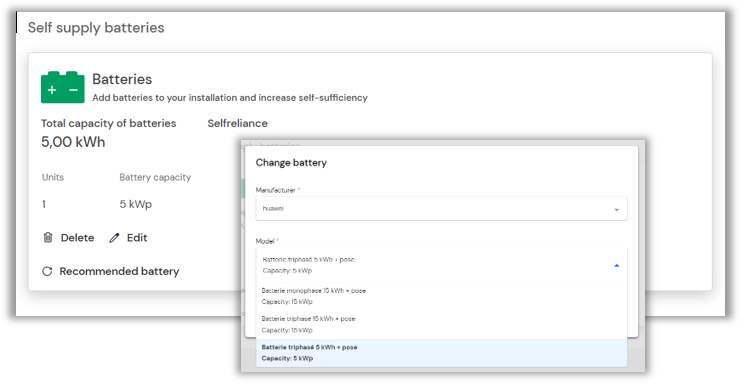This screenshot has width=743, height=385.
Task: Click the green battery icon
Action: pyautogui.click(x=63, y=87)
